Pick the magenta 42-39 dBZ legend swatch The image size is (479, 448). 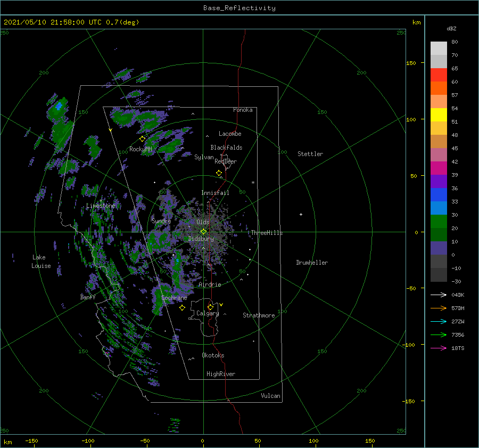(439, 168)
